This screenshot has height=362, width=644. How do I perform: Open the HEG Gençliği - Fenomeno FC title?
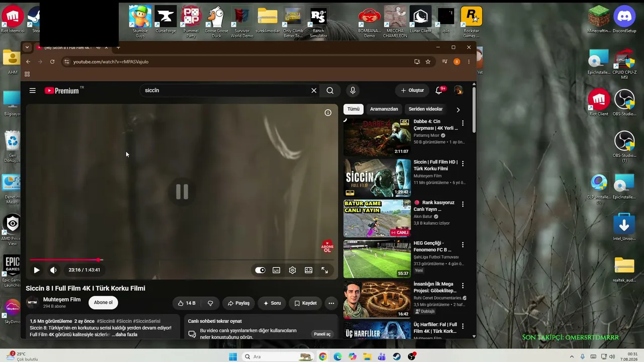[433, 246]
